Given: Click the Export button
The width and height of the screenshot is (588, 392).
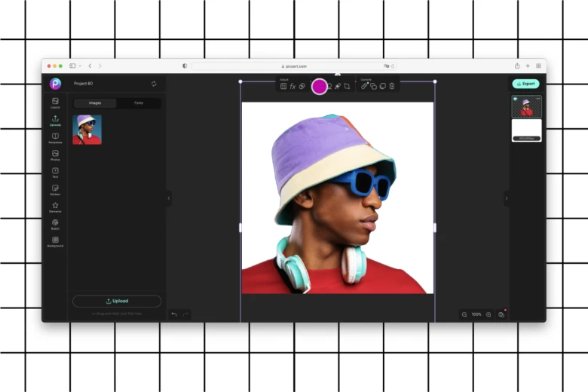Looking at the screenshot, I should pos(525,84).
